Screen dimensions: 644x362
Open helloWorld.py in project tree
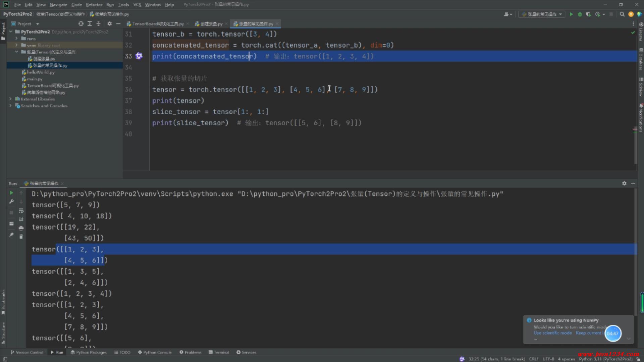pos(41,72)
